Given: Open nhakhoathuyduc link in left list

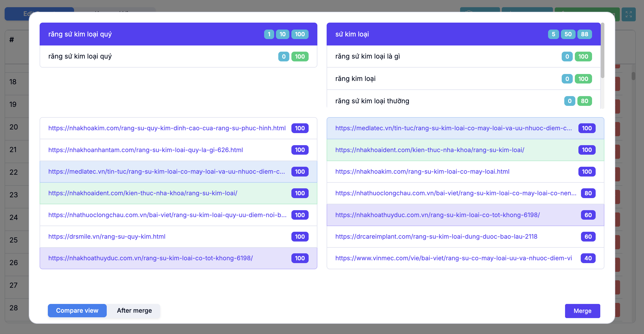Looking at the screenshot, I should 150,258.
